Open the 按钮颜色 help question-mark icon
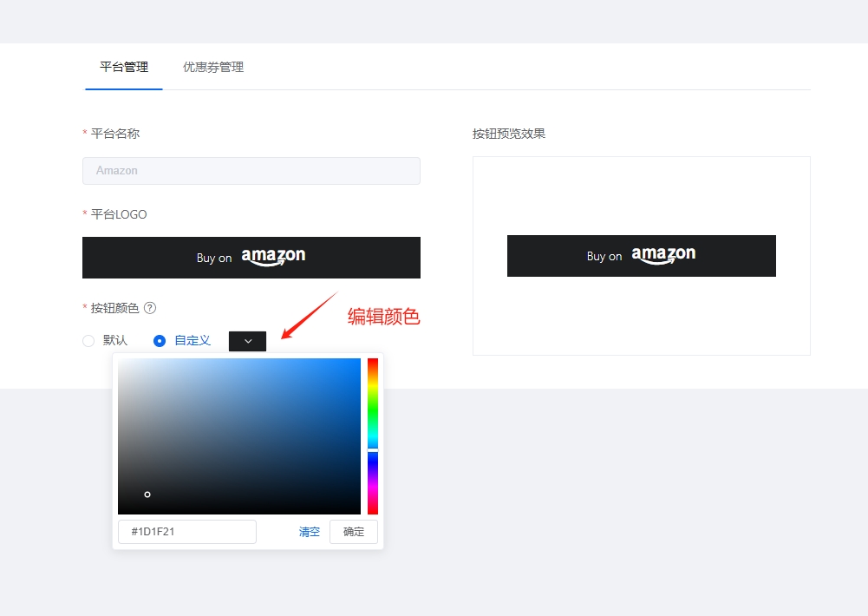 pyautogui.click(x=150, y=308)
